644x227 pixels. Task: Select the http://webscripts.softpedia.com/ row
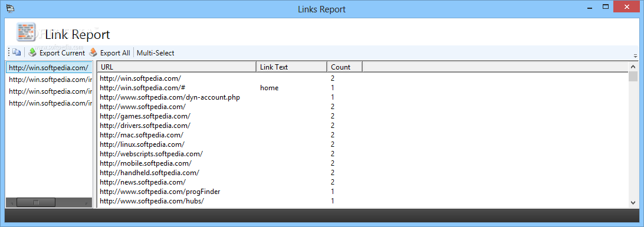point(363,154)
